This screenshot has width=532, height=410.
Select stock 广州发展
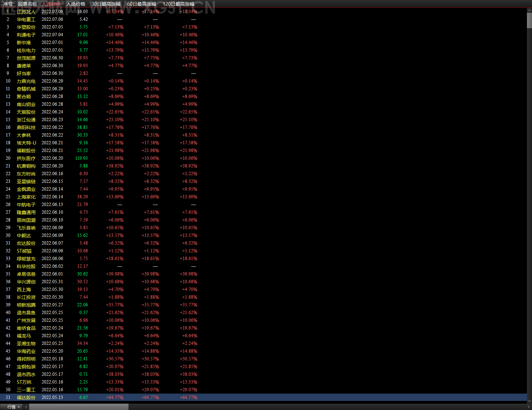[x=26, y=320]
